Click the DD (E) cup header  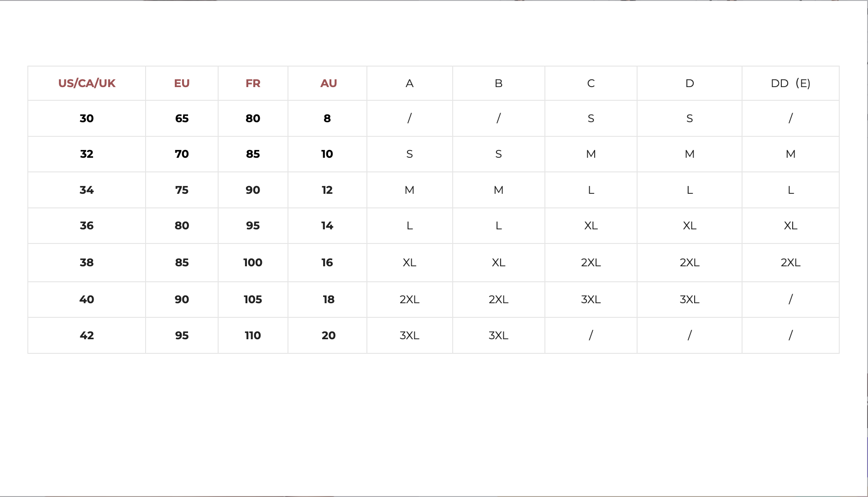point(790,83)
